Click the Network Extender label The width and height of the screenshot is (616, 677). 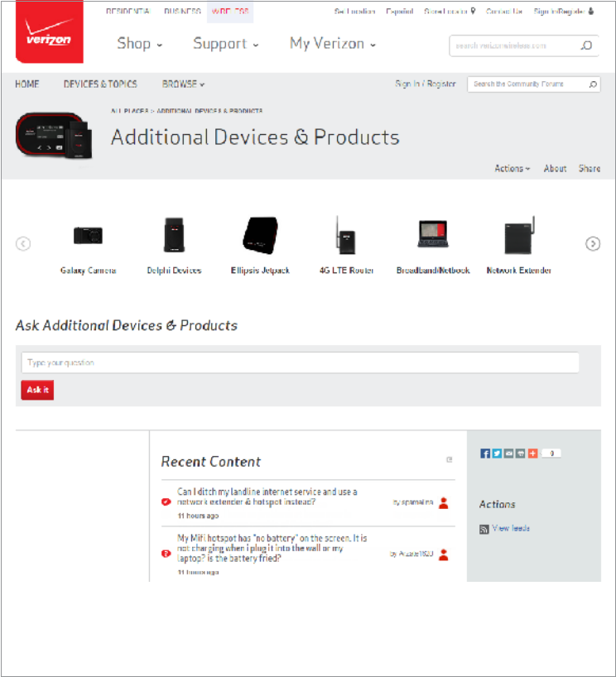519,271
